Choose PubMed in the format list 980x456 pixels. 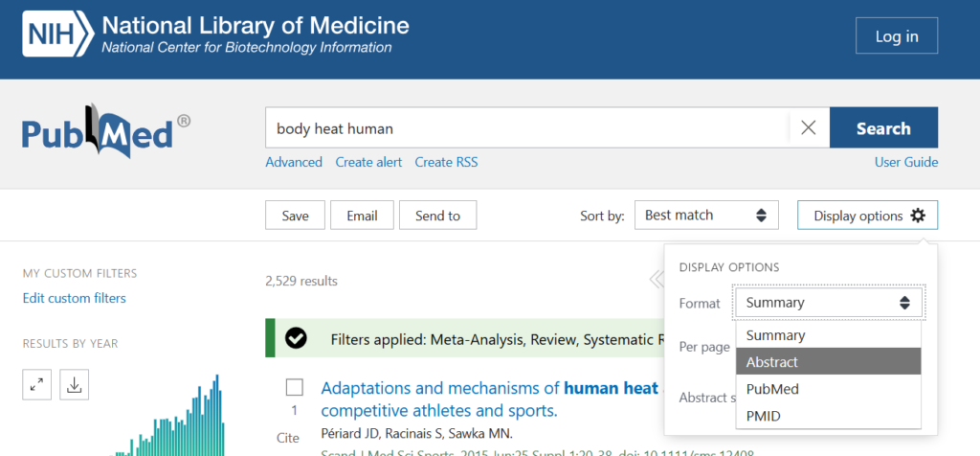pyautogui.click(x=829, y=389)
